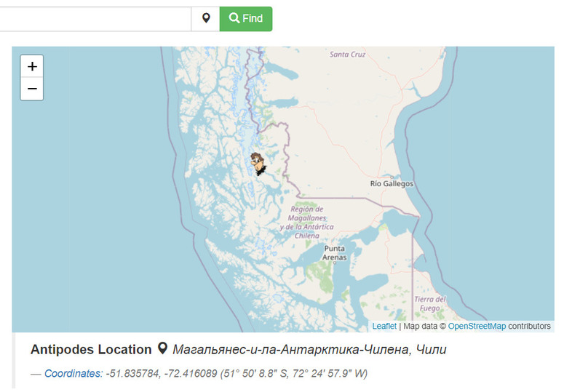The width and height of the screenshot is (564, 392).
Task: Click the Santa Cruz province label
Action: 347,55
